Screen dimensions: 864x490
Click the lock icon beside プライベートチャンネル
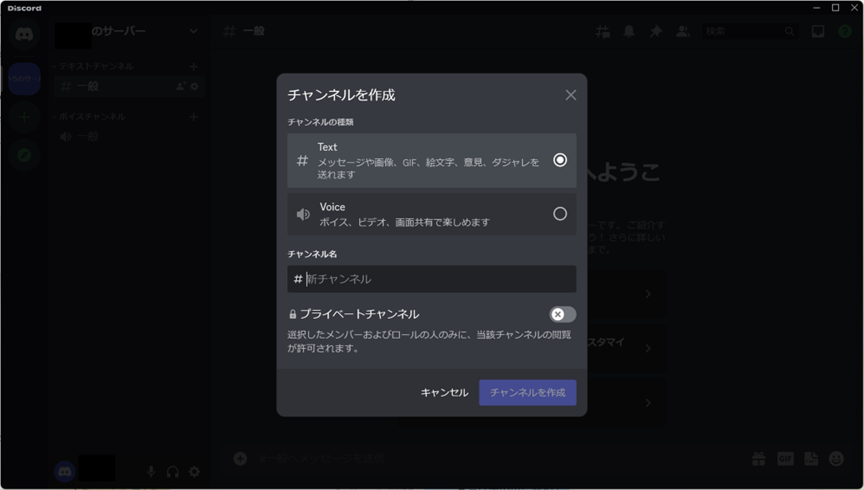293,314
